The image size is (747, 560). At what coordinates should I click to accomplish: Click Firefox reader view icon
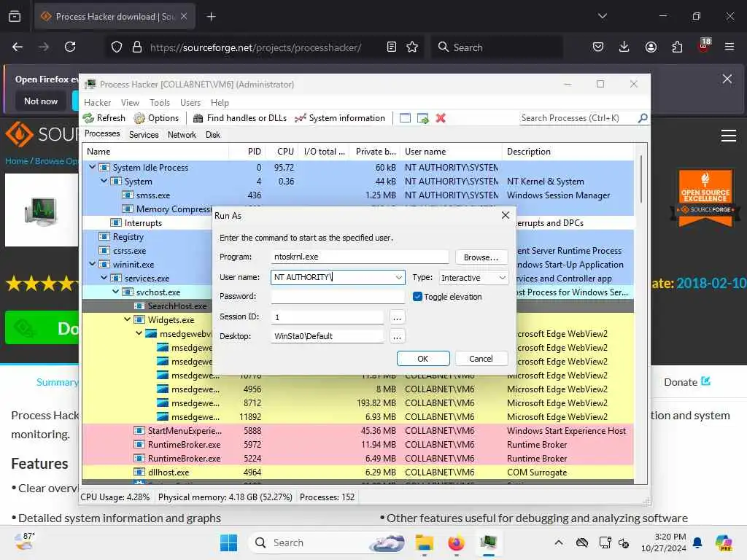coord(392,47)
